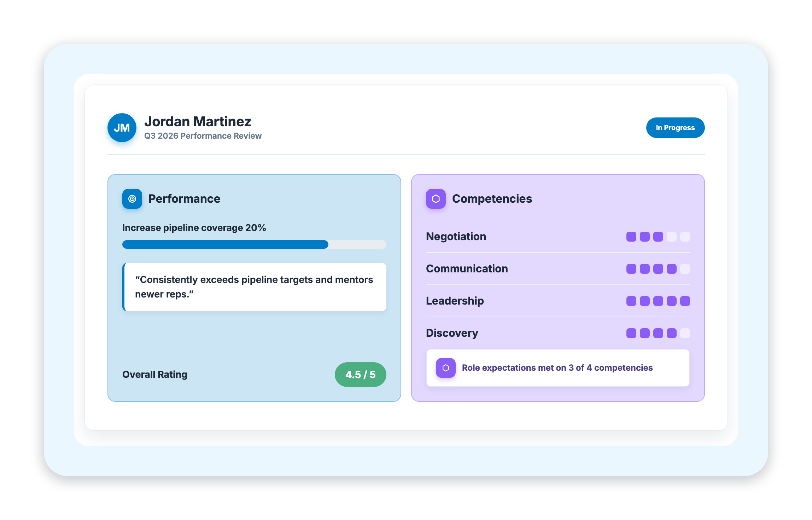Image resolution: width=812 pixels, height=520 pixels.
Task: Click the In Progress status badge
Action: pos(675,128)
